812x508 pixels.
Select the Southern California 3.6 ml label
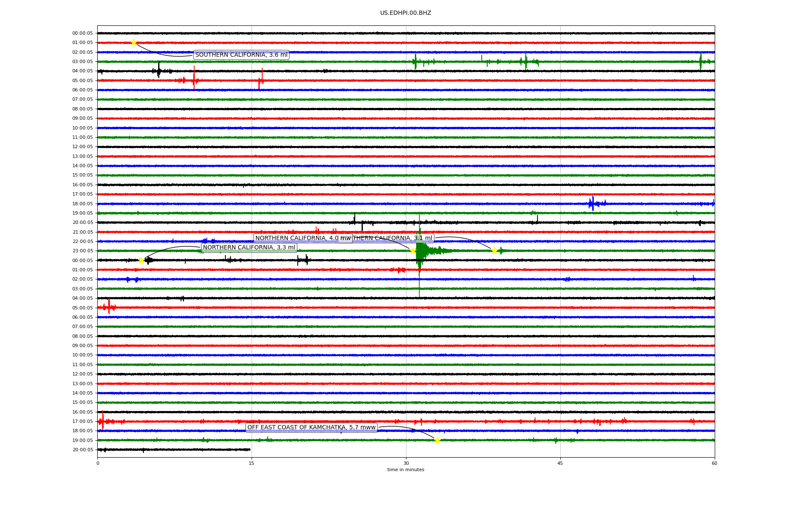pos(241,55)
